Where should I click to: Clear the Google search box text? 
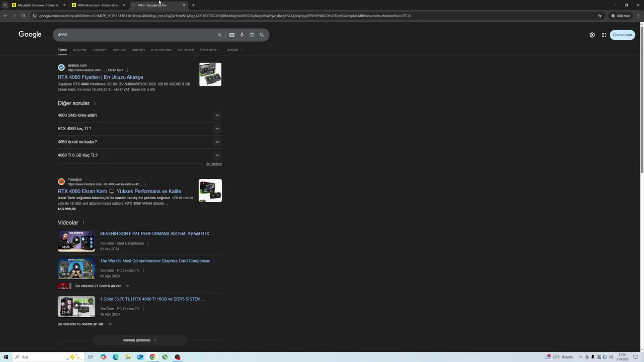coord(219,35)
